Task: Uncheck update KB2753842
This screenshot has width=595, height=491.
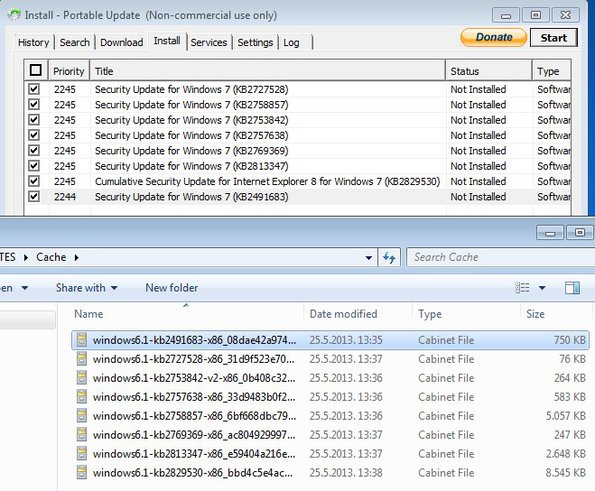Action: point(34,120)
